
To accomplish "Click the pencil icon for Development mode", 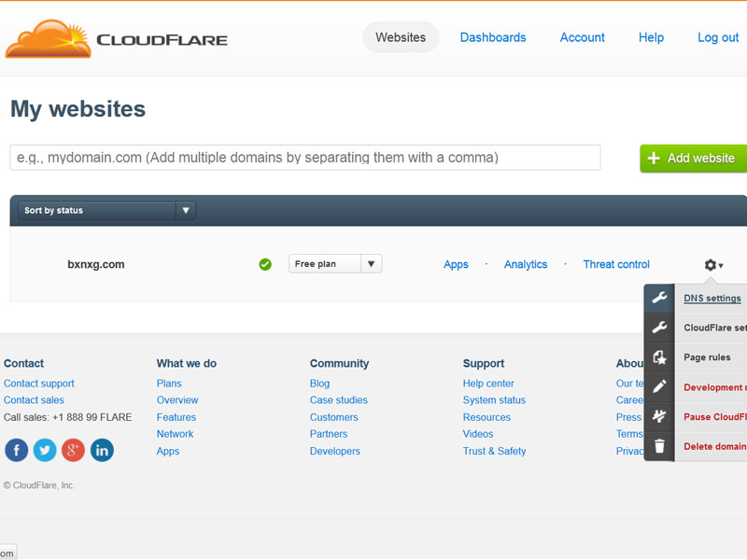I will click(659, 386).
